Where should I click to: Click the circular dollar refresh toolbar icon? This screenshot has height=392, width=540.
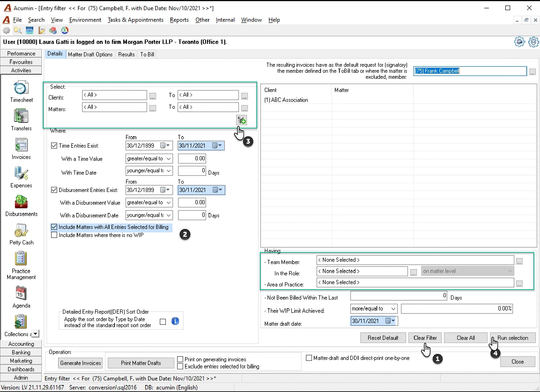pyautogui.click(x=65, y=30)
